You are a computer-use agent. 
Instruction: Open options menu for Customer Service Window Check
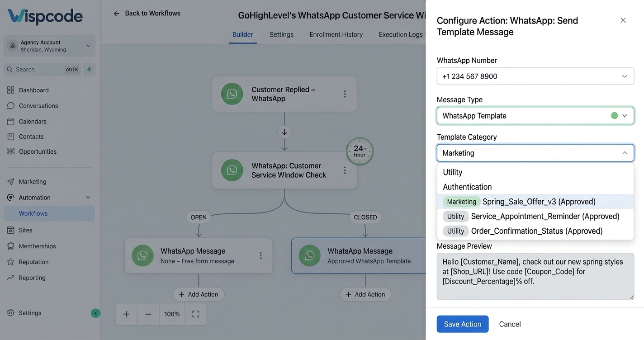coord(345,170)
